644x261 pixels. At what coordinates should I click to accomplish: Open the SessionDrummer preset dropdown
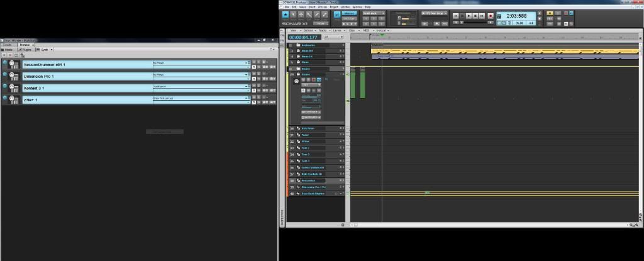point(247,64)
